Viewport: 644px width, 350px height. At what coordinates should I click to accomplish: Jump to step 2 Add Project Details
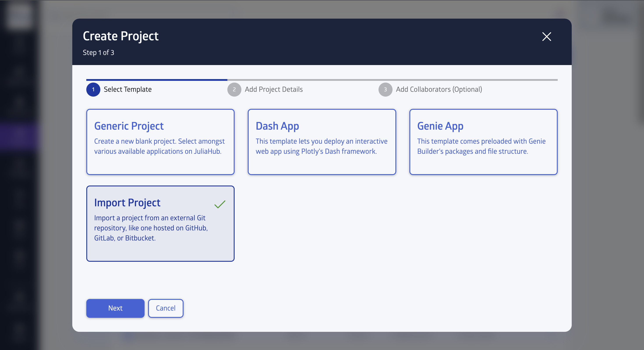pyautogui.click(x=265, y=90)
